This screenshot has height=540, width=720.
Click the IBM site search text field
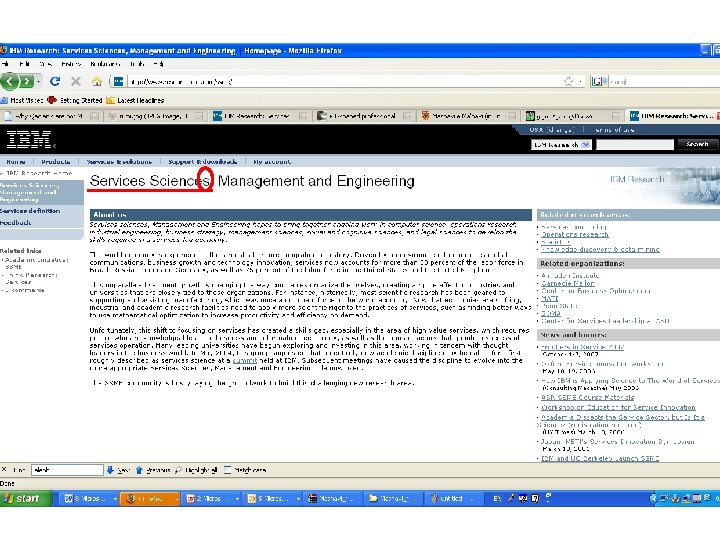(x=635, y=145)
